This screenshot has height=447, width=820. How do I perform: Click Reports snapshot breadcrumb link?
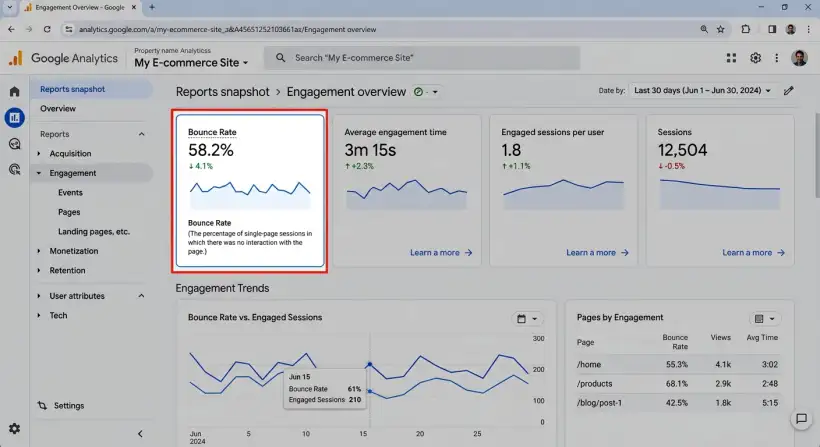pyautogui.click(x=222, y=92)
